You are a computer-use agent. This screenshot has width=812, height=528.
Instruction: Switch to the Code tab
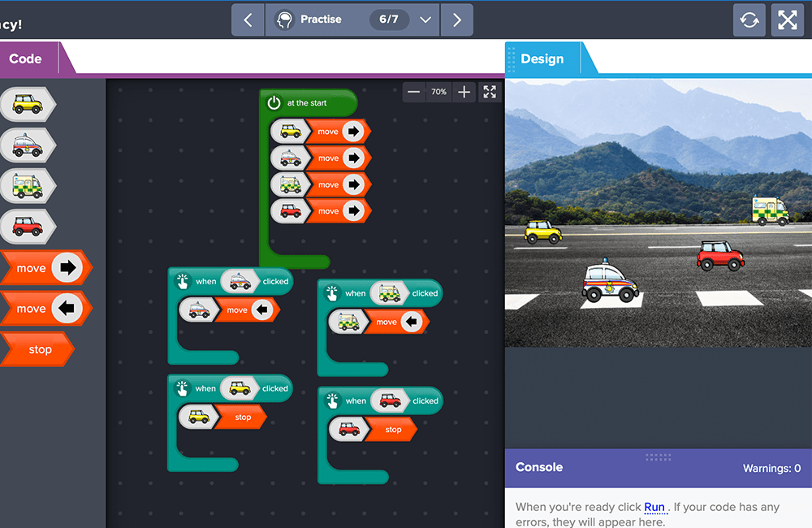(26, 58)
